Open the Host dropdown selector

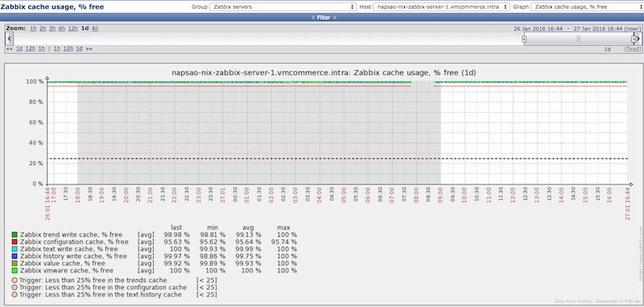coord(441,7)
